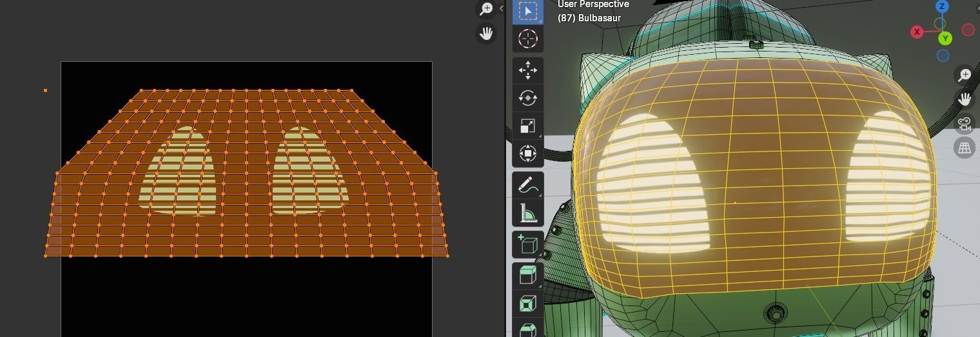Click the UV editor pan hand

coord(486,34)
